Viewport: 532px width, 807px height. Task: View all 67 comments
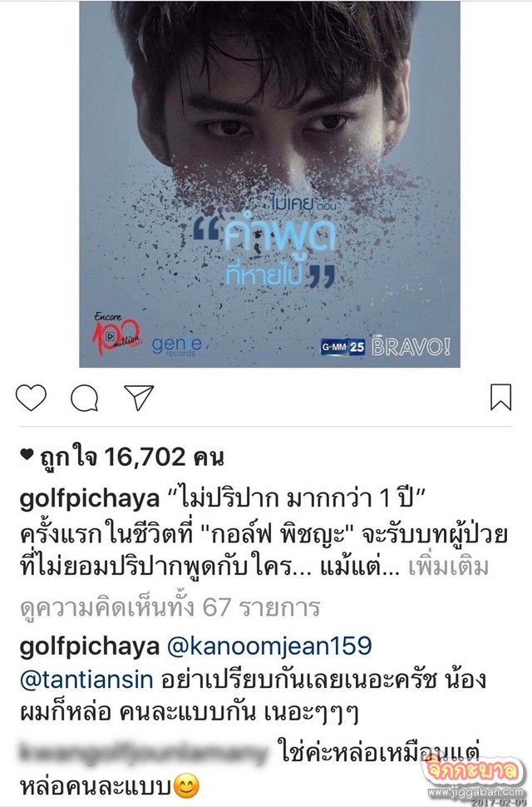click(x=170, y=607)
